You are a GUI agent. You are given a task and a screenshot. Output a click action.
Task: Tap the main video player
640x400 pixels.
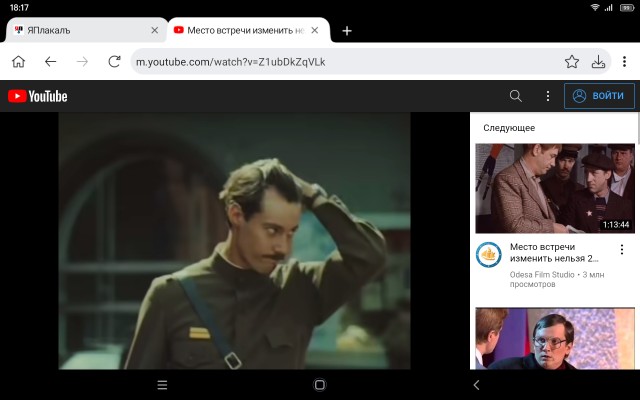pyautogui.click(x=234, y=241)
